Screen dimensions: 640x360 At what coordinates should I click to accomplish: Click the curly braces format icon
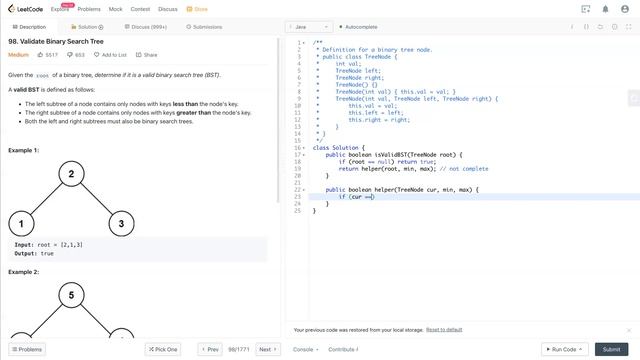coord(586,27)
